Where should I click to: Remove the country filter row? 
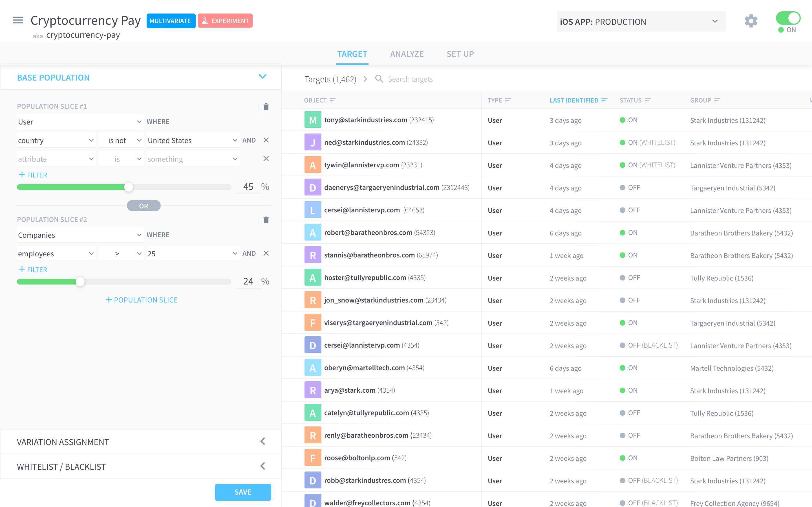pos(266,140)
